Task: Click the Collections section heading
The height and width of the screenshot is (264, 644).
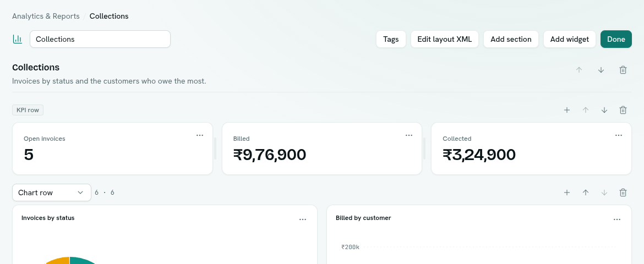Action: tap(36, 67)
